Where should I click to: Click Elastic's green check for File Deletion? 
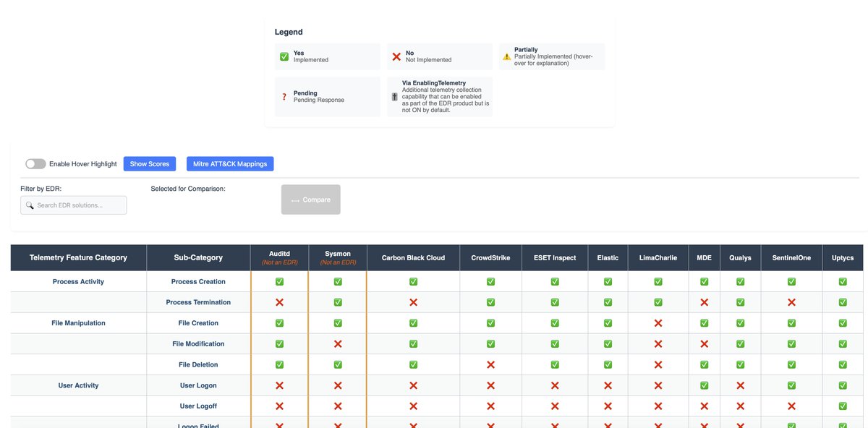(x=608, y=364)
